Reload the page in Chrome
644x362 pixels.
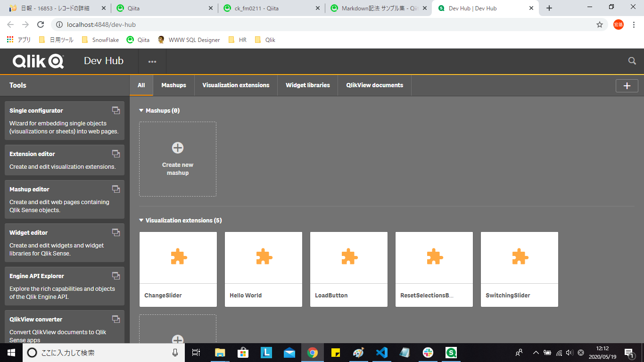click(41, 25)
